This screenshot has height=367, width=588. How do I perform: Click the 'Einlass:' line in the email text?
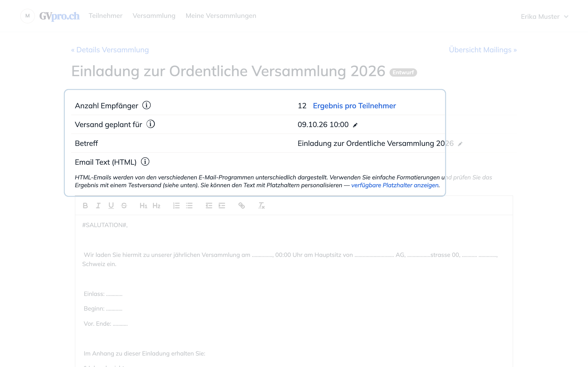(x=103, y=294)
